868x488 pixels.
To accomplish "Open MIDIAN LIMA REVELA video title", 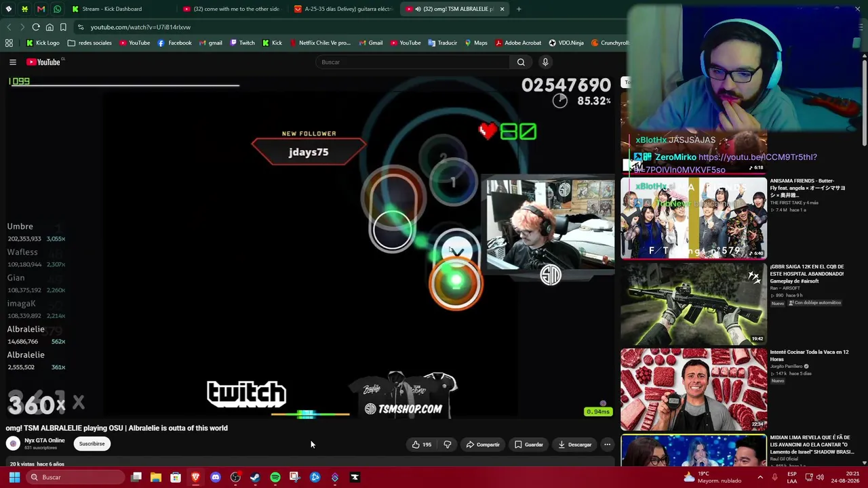I will pyautogui.click(x=812, y=445).
